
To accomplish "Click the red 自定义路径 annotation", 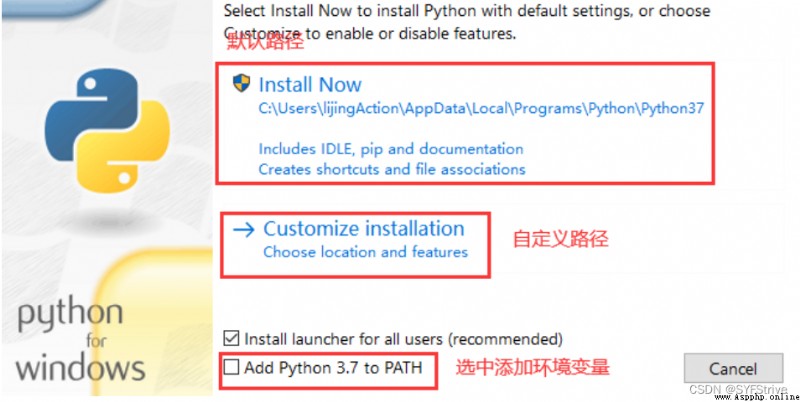I will pos(560,239).
